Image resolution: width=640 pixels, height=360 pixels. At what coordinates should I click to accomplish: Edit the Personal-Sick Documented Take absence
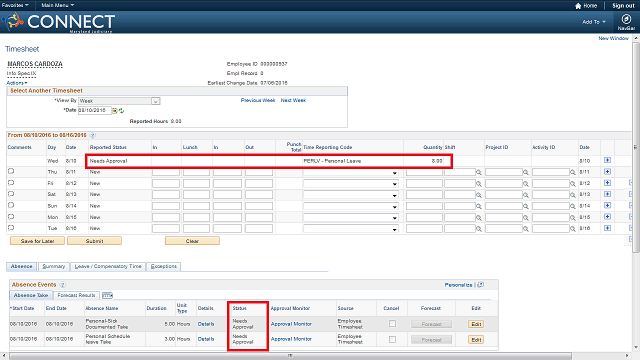(x=476, y=324)
